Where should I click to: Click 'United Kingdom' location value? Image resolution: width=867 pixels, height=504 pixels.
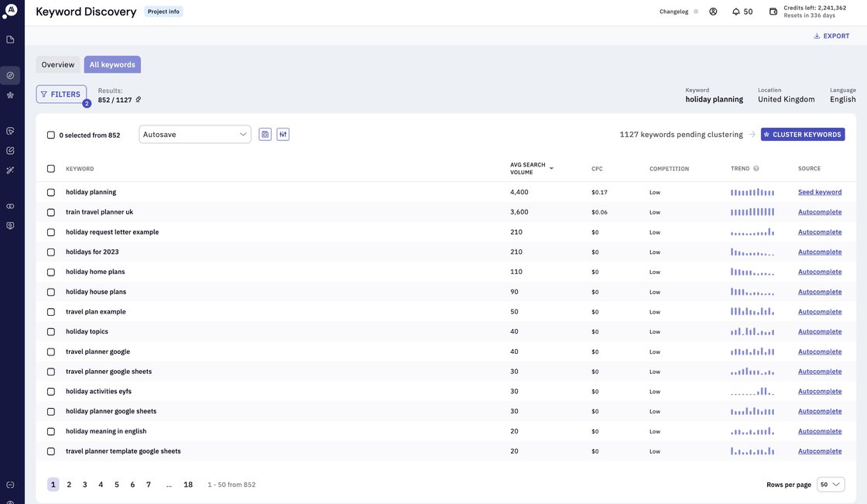[x=786, y=100]
